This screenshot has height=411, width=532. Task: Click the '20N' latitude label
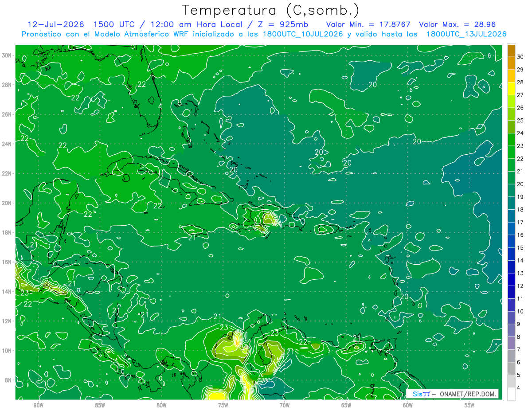(7, 203)
